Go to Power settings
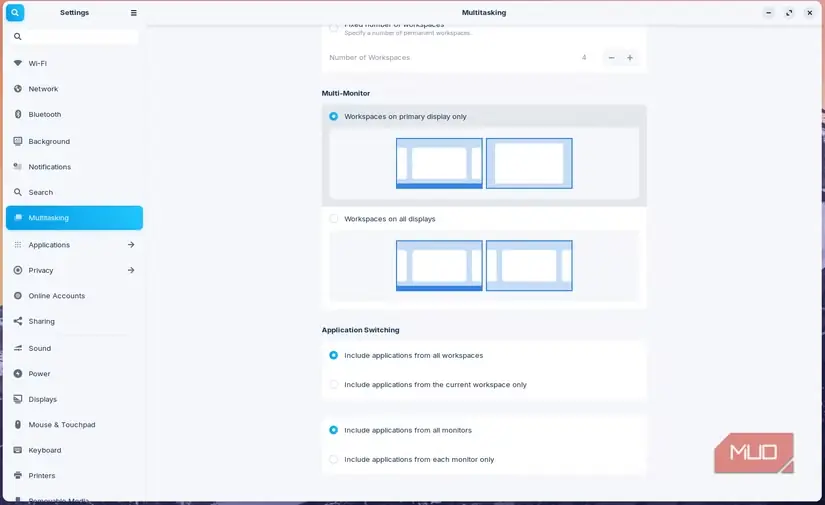Screen dimensions: 825x505 coord(74,373)
